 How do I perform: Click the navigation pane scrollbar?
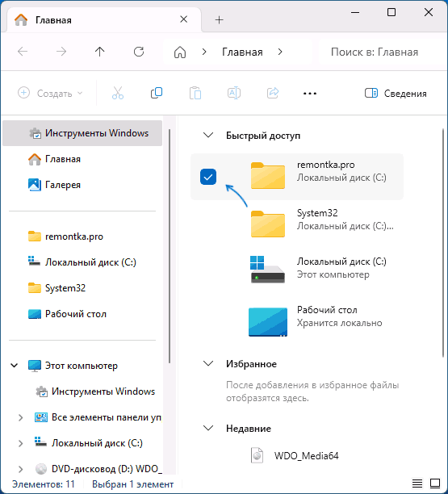pyautogui.click(x=170, y=246)
